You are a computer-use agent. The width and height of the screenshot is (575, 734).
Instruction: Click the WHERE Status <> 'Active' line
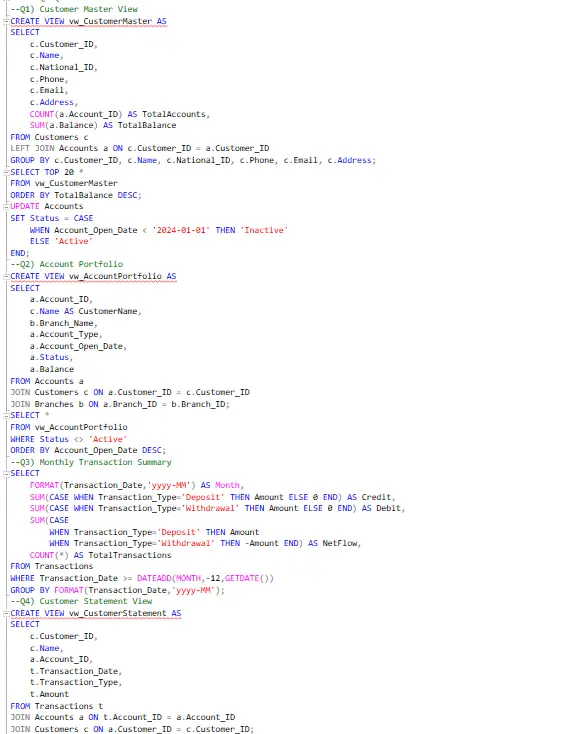click(x=68, y=440)
